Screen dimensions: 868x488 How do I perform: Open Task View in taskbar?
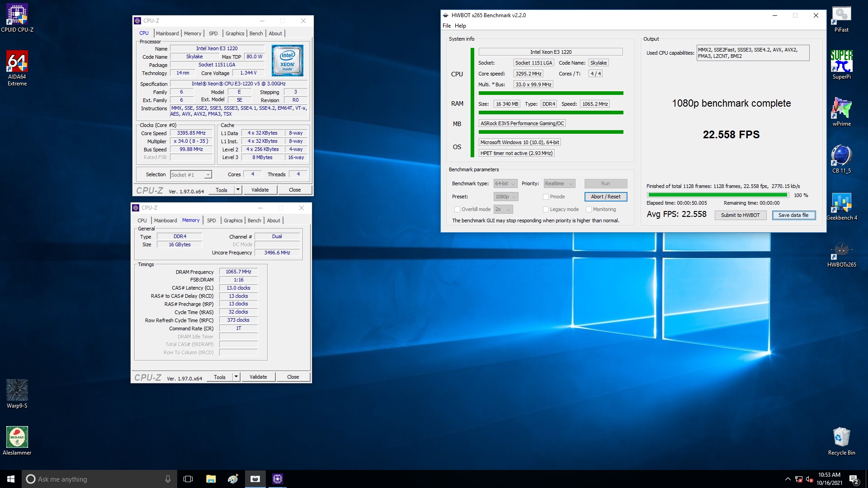tap(188, 479)
